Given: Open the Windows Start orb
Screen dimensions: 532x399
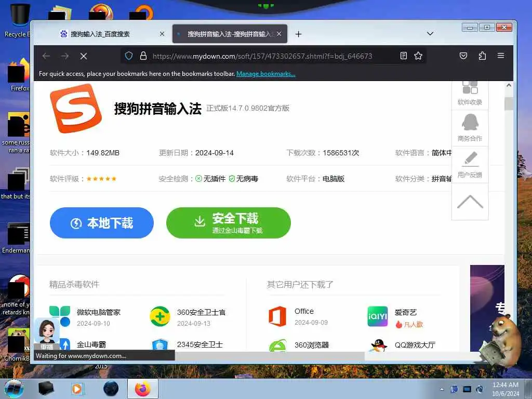Looking at the screenshot, I should (x=14, y=389).
